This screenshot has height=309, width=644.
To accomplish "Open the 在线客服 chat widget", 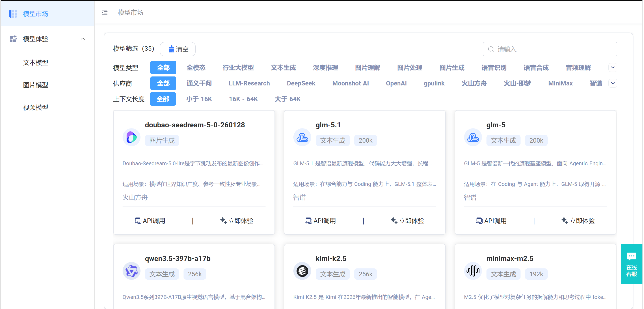I will click(631, 264).
